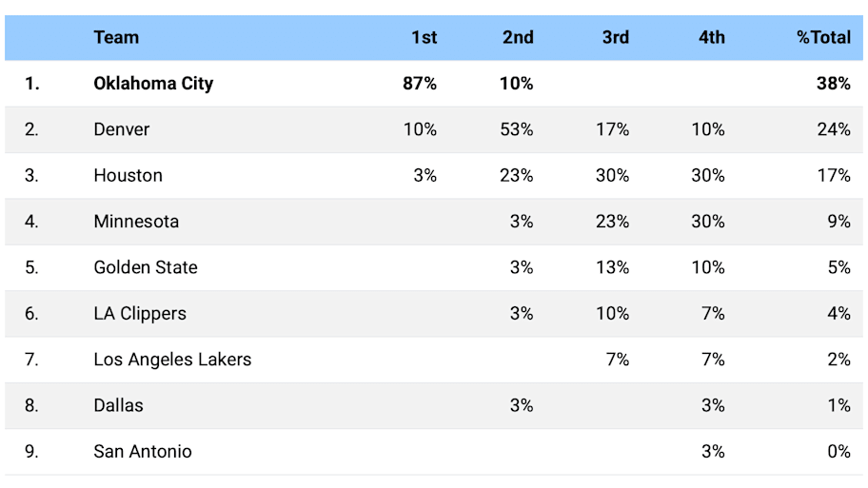868x488 pixels.
Task: Click San Antonio's 0% total cell
Action: tap(838, 452)
